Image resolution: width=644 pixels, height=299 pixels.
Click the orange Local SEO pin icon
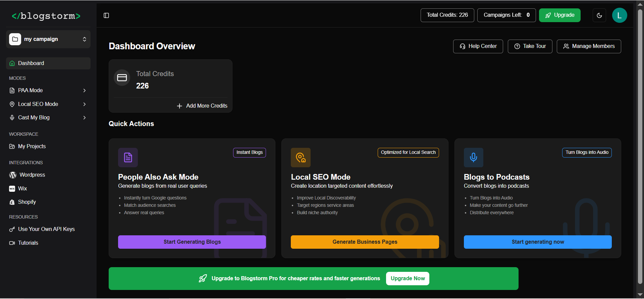pyautogui.click(x=301, y=158)
